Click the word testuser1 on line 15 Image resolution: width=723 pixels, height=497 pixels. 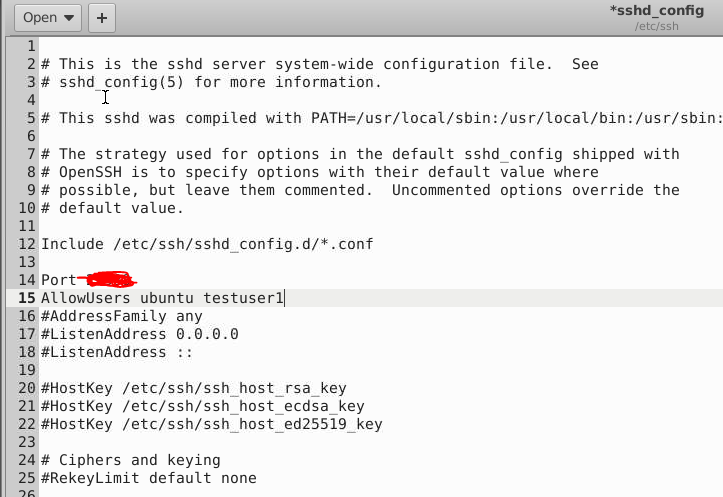click(x=244, y=298)
